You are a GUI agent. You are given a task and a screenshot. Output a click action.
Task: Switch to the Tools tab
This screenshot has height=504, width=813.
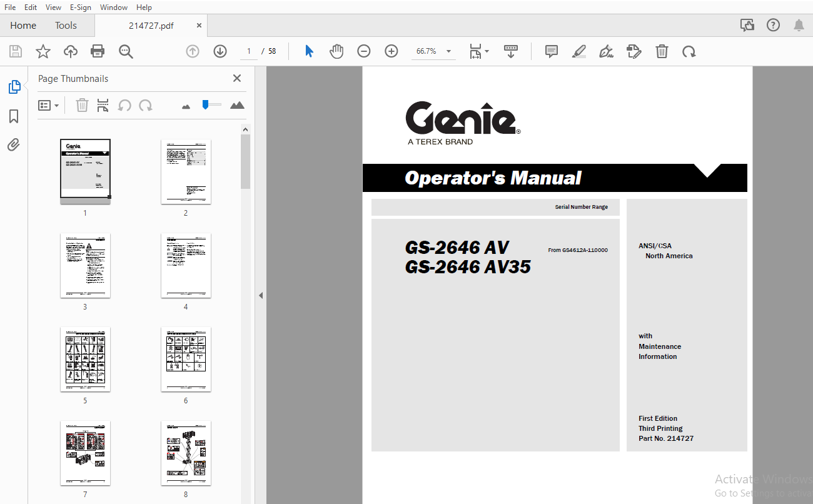(66, 26)
